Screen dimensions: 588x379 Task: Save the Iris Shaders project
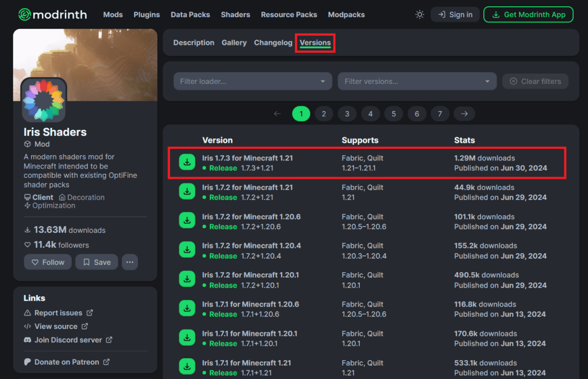click(97, 262)
